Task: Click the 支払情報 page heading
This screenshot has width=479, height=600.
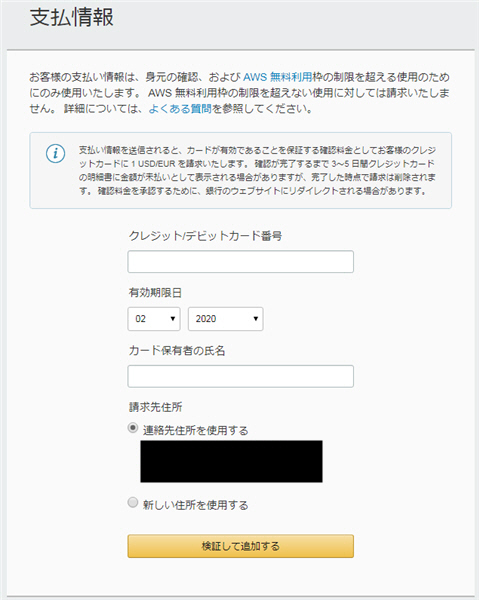Action: tap(72, 17)
